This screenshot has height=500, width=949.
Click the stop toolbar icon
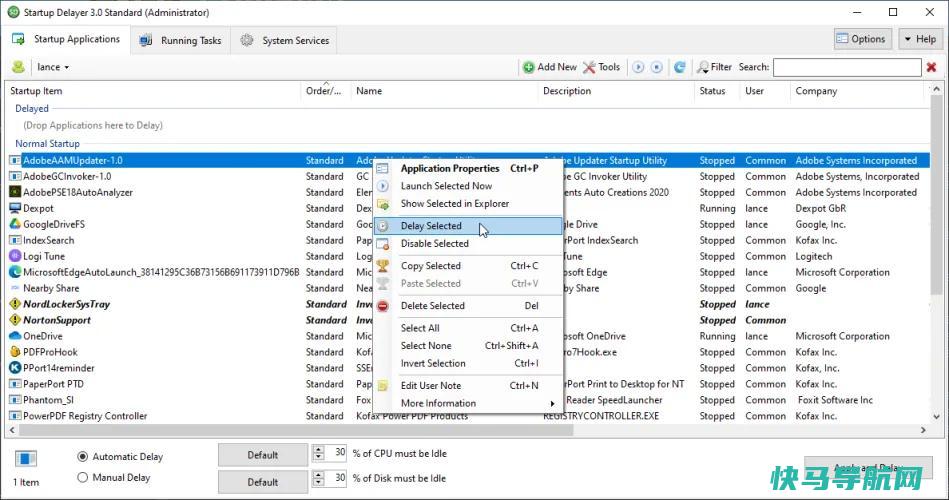(657, 67)
